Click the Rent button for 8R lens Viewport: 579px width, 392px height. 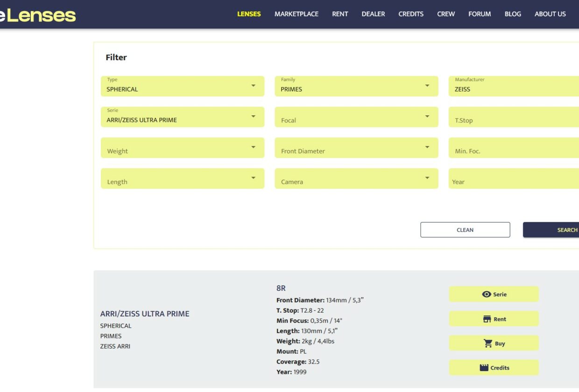(494, 319)
